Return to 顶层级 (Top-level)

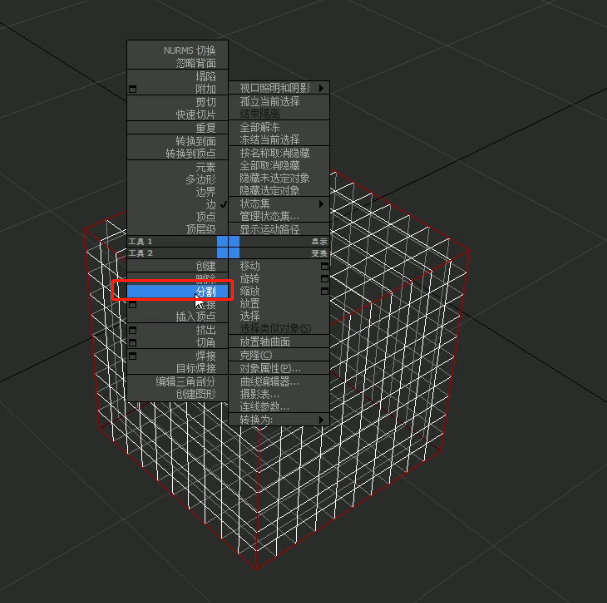tap(201, 229)
